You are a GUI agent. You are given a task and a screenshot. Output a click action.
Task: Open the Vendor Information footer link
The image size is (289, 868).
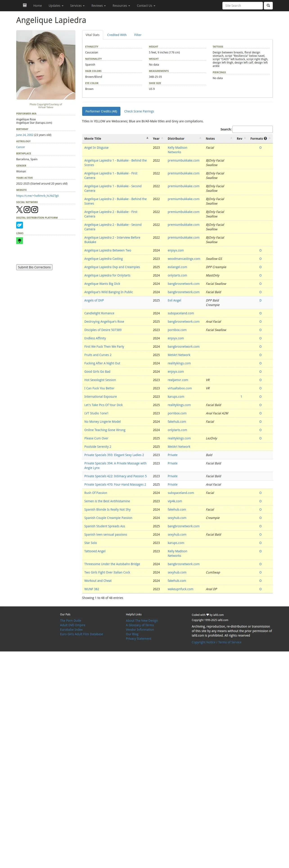140,629
